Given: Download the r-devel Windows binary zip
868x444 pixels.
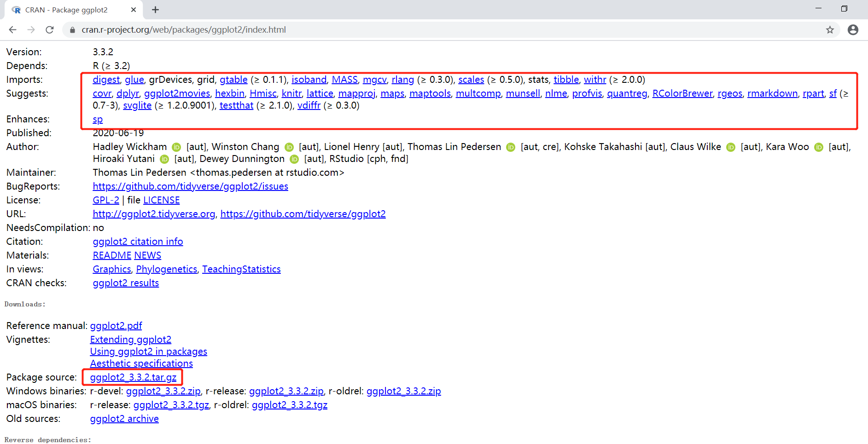Looking at the screenshot, I should pos(163,391).
